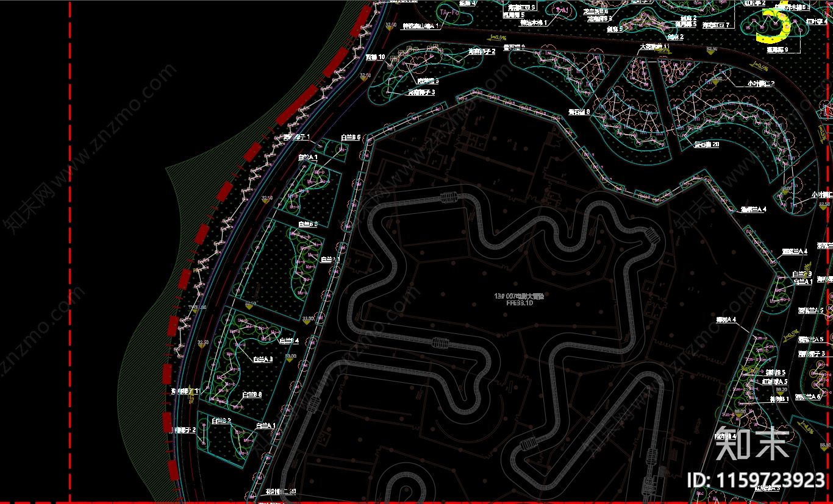Select the "白兰A 3" plant label
This screenshot has height=504, width=833.
tap(262, 359)
